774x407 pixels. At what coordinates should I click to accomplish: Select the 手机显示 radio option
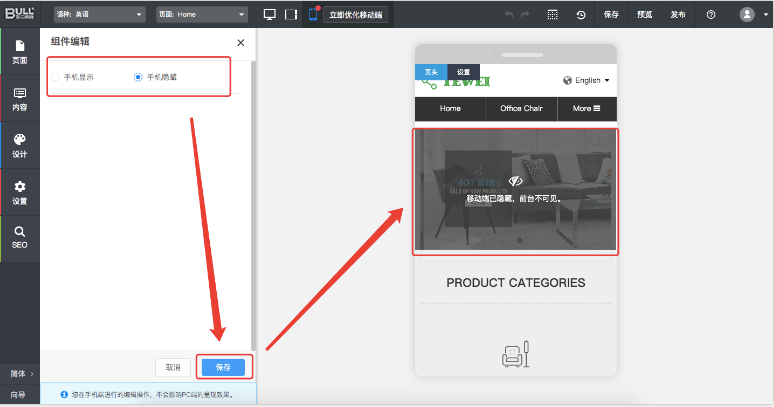click(56, 77)
